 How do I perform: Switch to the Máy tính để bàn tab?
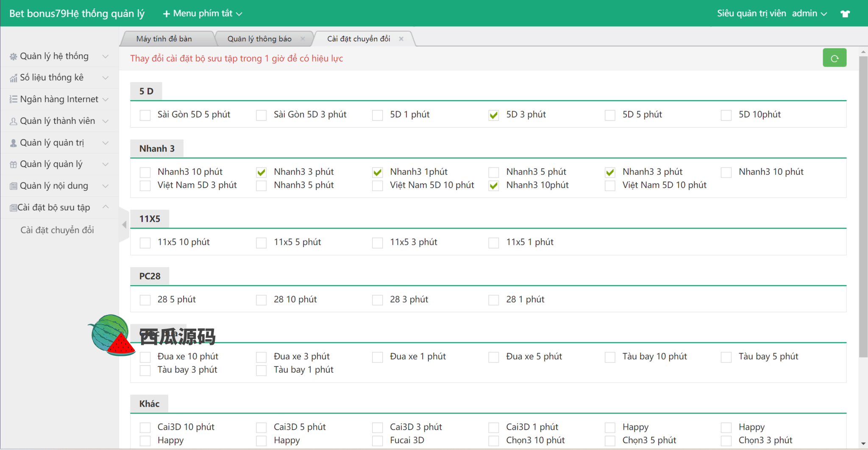(164, 39)
